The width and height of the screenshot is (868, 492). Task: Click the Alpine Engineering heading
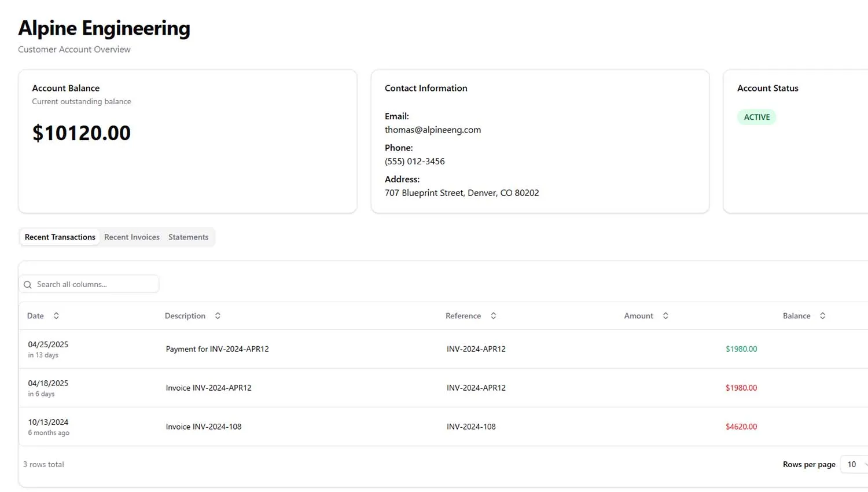104,28
